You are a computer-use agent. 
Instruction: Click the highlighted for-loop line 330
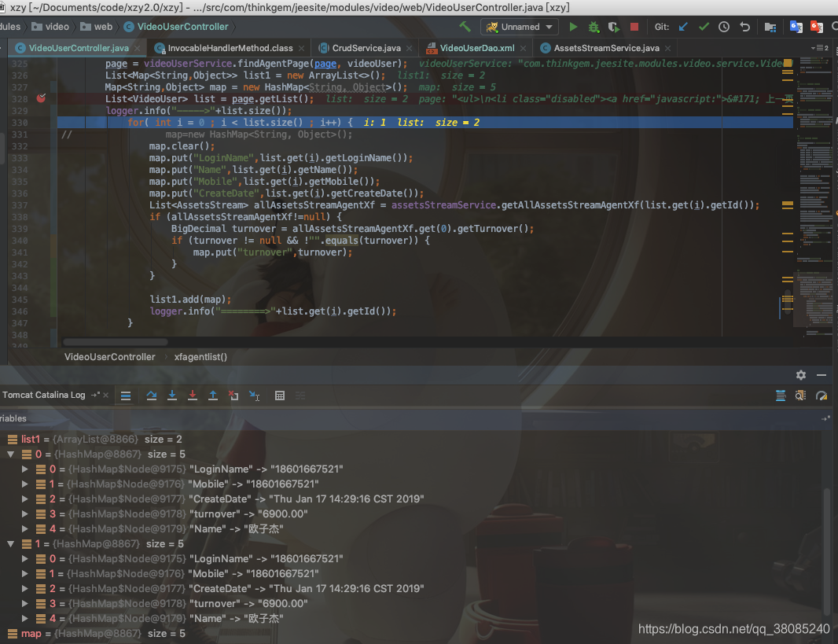(x=425, y=123)
